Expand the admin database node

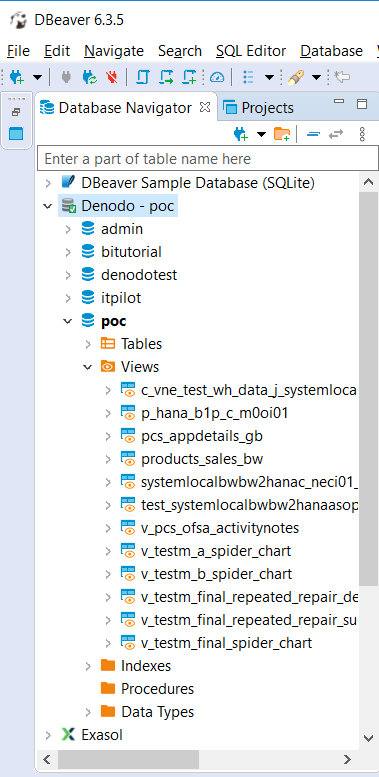(x=68, y=229)
